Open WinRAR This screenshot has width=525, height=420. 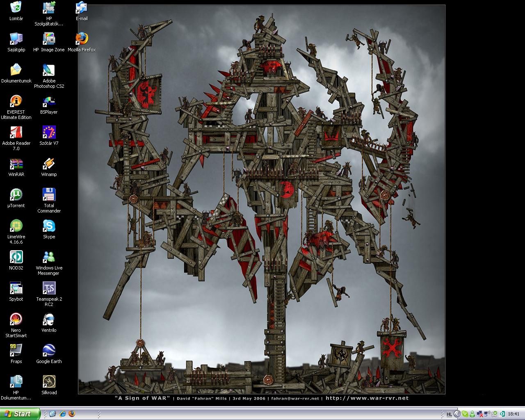click(16, 165)
